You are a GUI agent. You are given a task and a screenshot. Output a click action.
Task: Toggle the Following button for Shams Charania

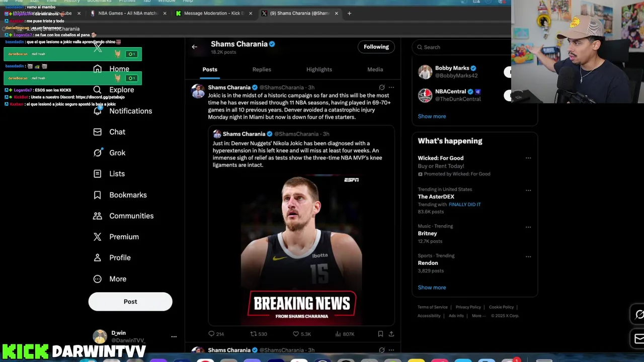click(376, 47)
